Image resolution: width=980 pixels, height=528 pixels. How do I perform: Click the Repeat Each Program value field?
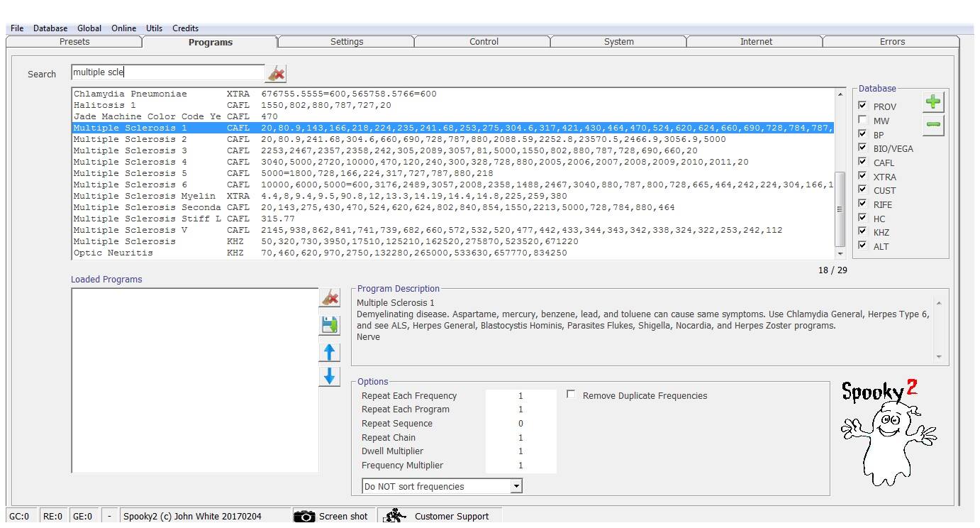coord(520,409)
